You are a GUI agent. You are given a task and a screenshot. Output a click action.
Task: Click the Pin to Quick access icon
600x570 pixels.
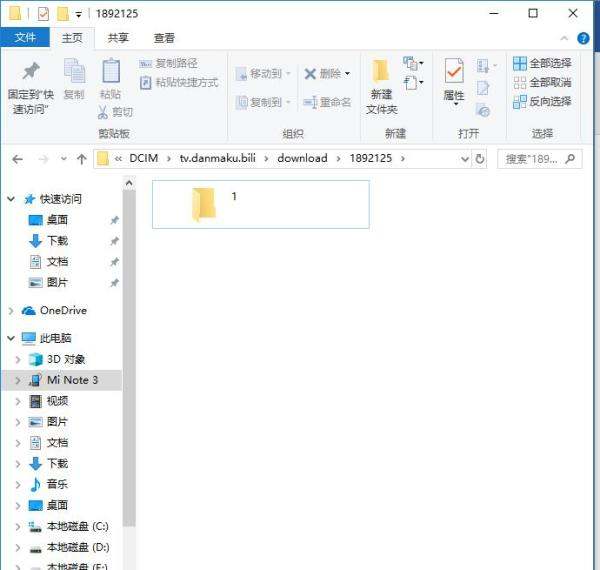tap(31, 71)
